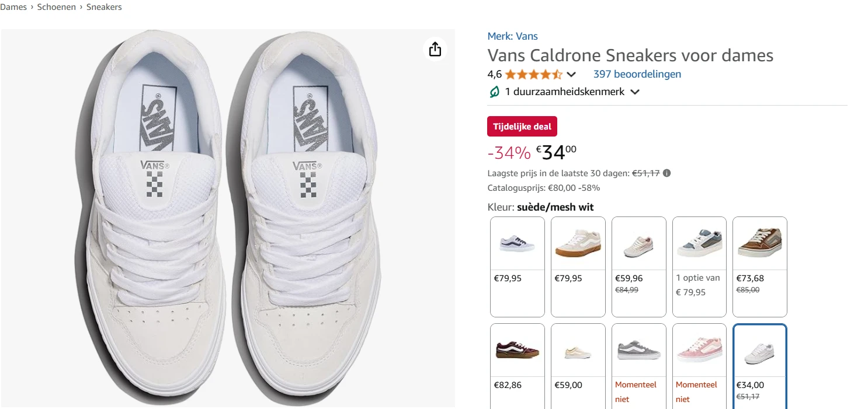The height and width of the screenshot is (409, 868).
Task: Open the Schoenen breadcrumb category
Action: click(56, 6)
